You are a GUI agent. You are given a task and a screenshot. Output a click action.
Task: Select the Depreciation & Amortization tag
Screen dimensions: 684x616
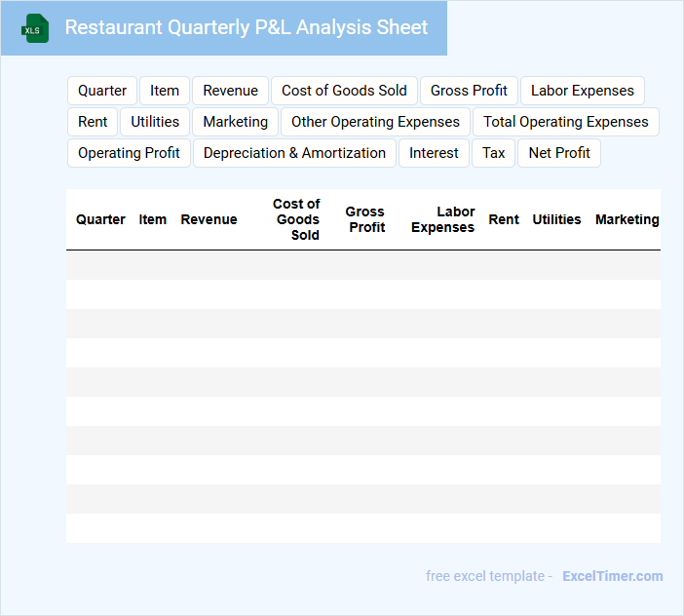pyautogui.click(x=294, y=153)
